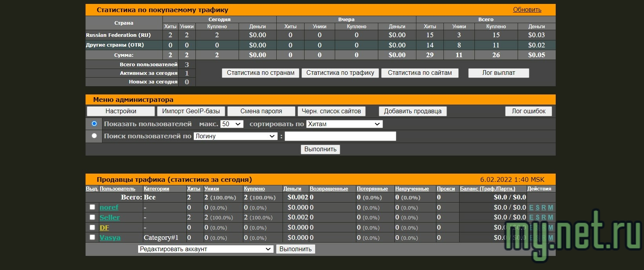
Task: Click the user search text field
Action: [340, 136]
